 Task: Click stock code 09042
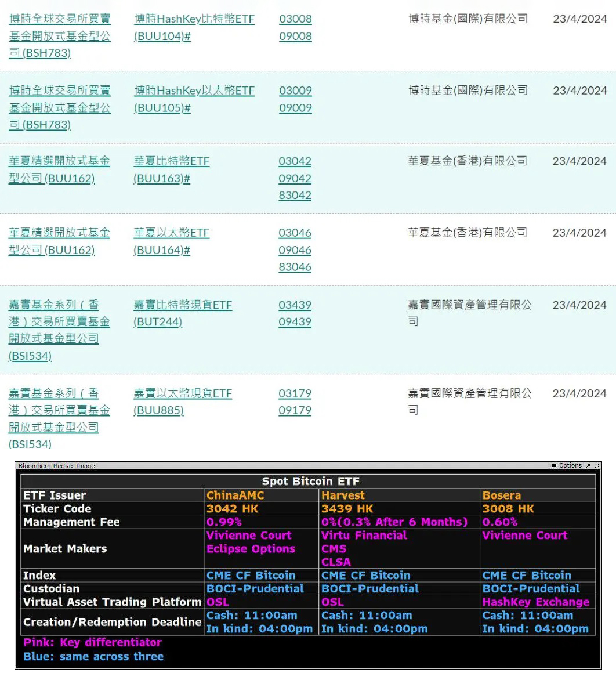(295, 178)
